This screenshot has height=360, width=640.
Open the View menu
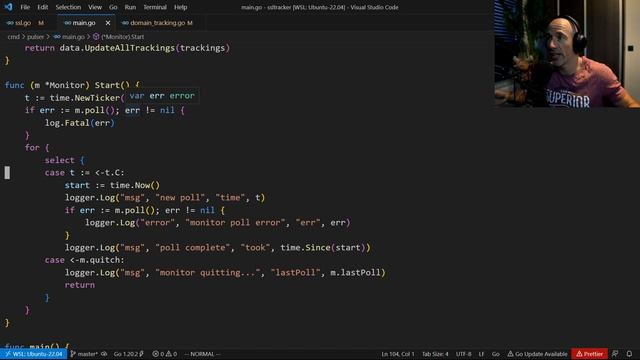95,7
